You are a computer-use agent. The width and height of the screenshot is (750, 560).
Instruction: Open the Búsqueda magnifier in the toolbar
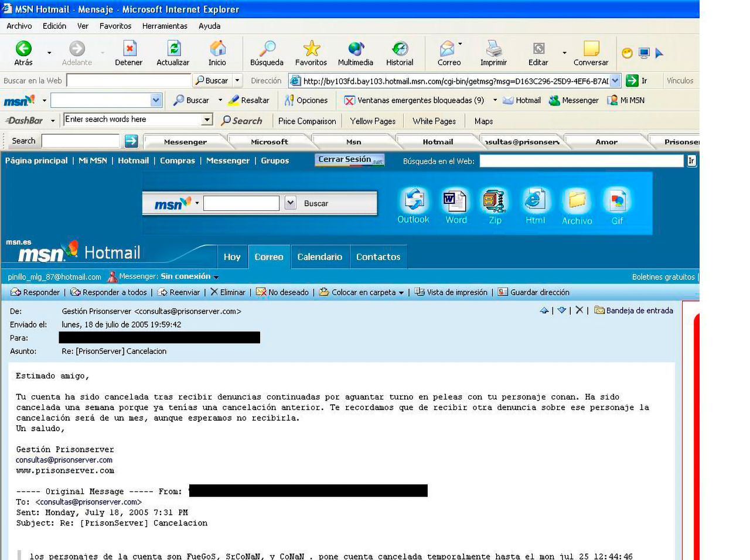(267, 53)
